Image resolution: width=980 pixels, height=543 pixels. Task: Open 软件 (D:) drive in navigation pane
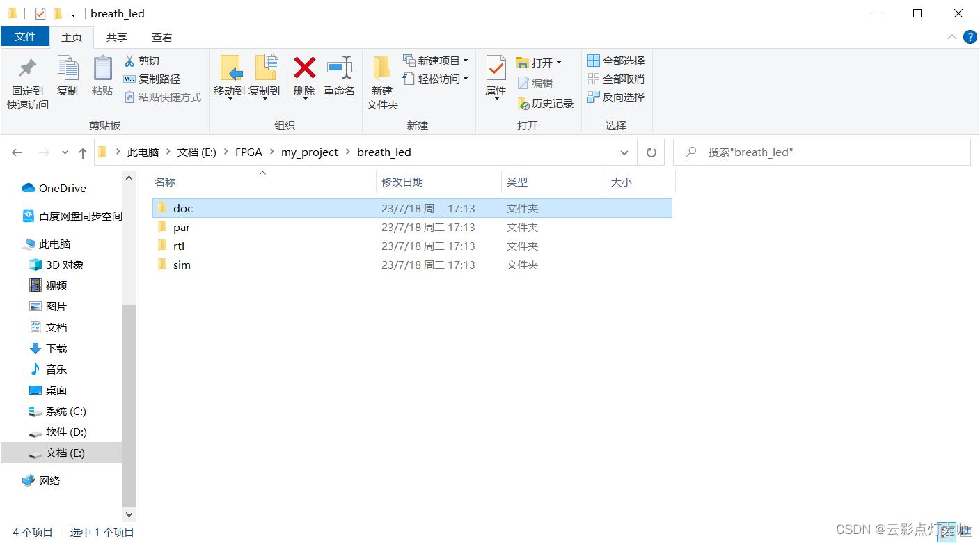pyautogui.click(x=58, y=432)
